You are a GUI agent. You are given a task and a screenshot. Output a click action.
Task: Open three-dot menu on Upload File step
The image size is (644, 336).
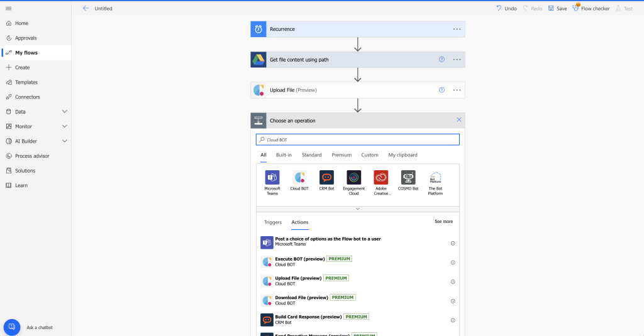pyautogui.click(x=457, y=90)
